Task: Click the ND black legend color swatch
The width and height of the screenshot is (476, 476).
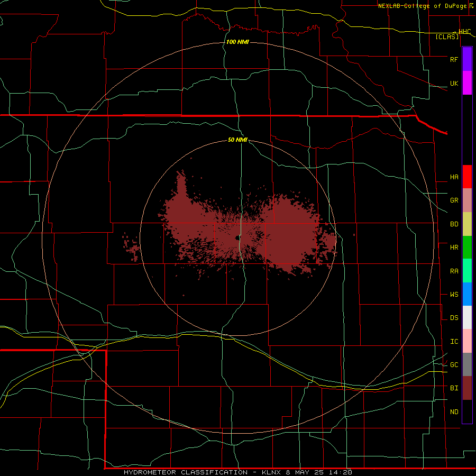Action: pos(467,411)
